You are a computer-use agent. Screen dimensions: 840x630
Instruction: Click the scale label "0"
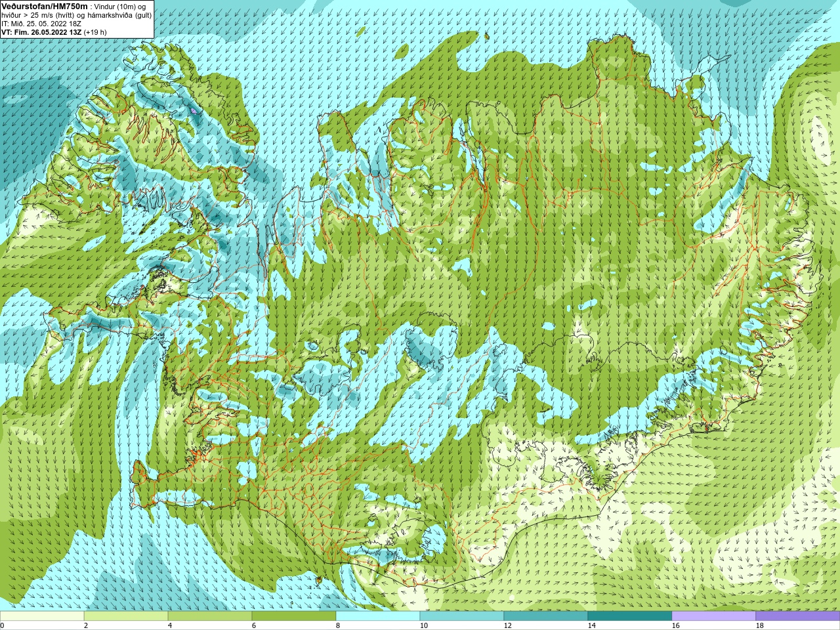(2, 625)
